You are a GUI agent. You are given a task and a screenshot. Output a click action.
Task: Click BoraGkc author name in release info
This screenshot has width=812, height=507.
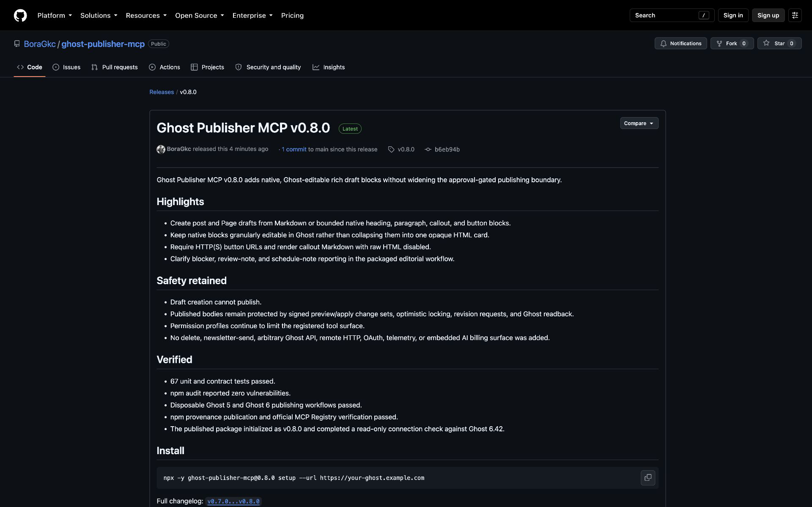point(179,149)
